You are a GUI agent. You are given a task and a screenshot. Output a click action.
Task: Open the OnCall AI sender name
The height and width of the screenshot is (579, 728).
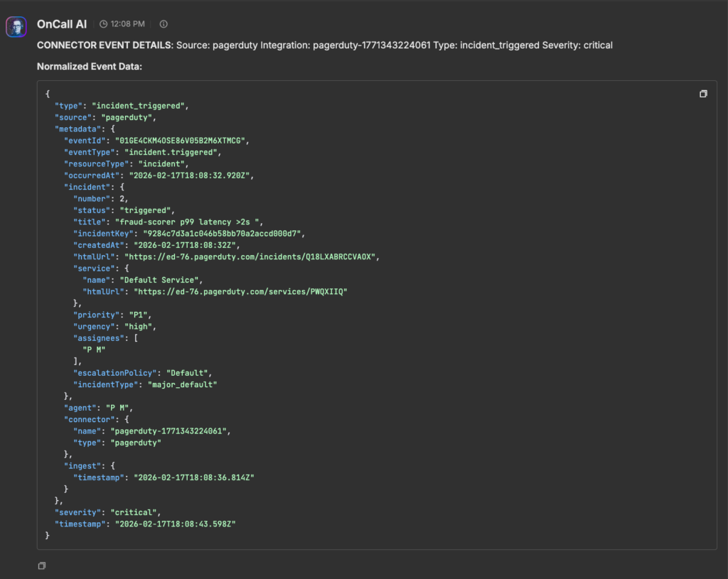pos(62,24)
